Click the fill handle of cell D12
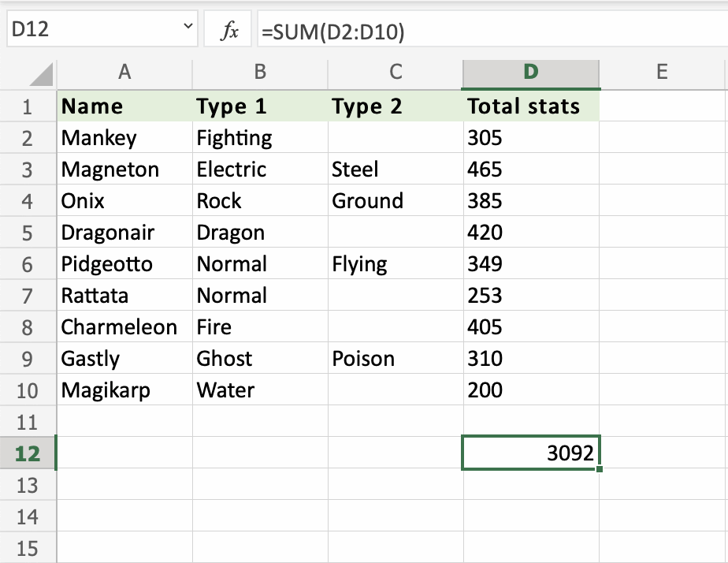The image size is (728, 563). 600,469
